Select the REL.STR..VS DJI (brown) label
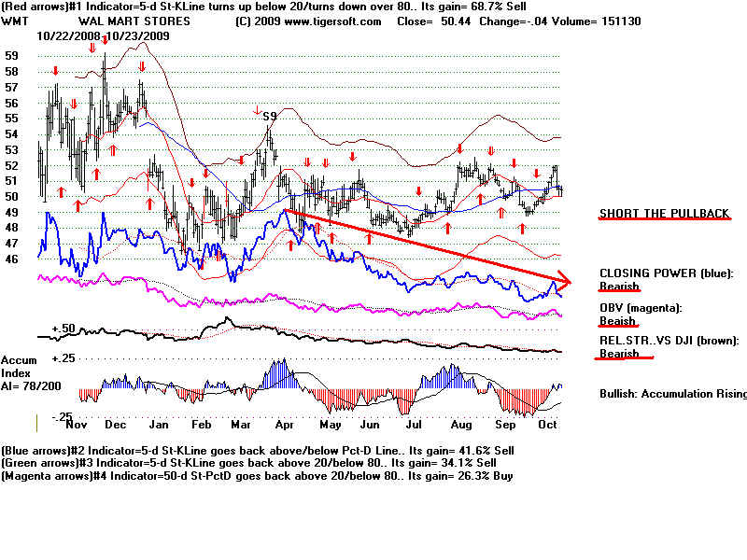 [x=669, y=341]
